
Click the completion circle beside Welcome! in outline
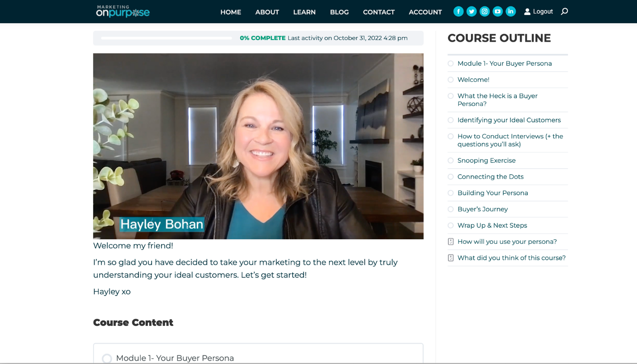[450, 80]
